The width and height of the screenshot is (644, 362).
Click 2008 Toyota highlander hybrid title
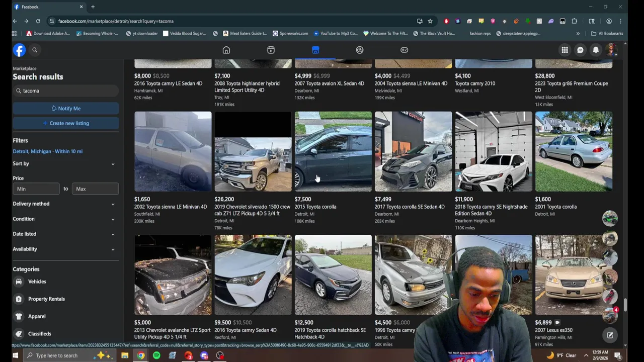(247, 87)
